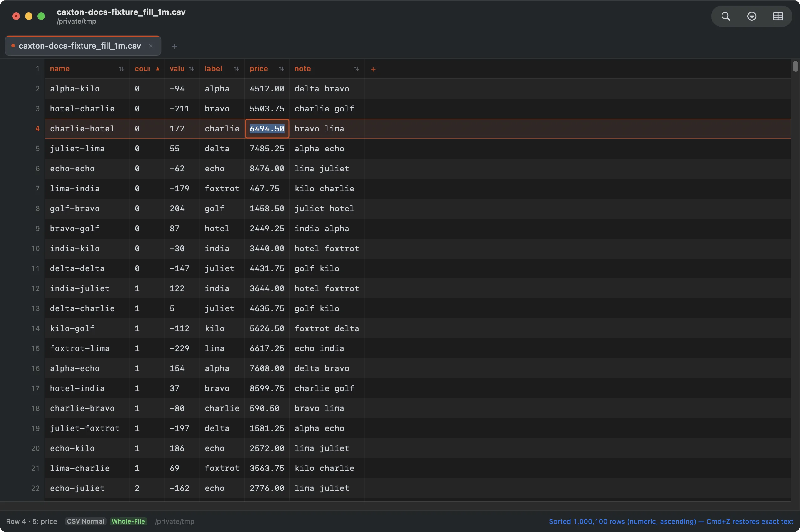
Task: Add a new column with orange plus
Action: click(x=373, y=69)
